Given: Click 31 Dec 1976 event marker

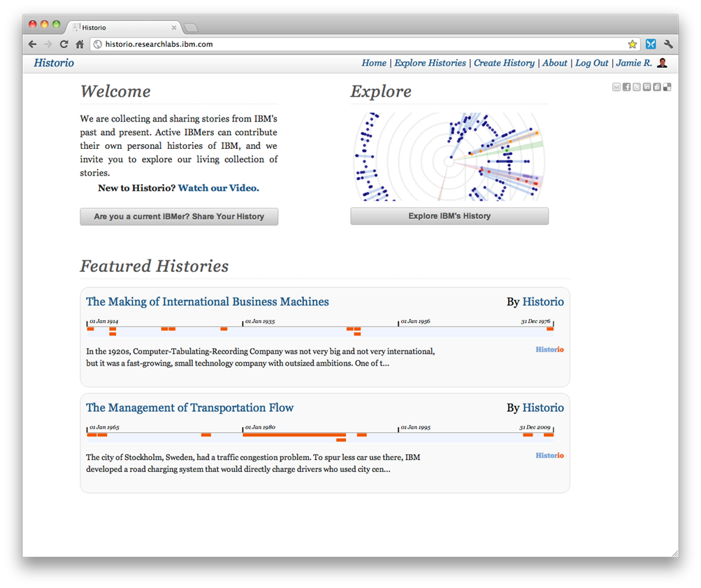Looking at the screenshot, I should pos(550,329).
